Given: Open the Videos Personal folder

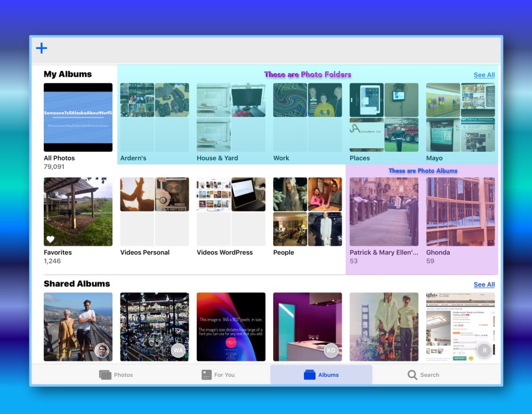Looking at the screenshot, I should [154, 212].
